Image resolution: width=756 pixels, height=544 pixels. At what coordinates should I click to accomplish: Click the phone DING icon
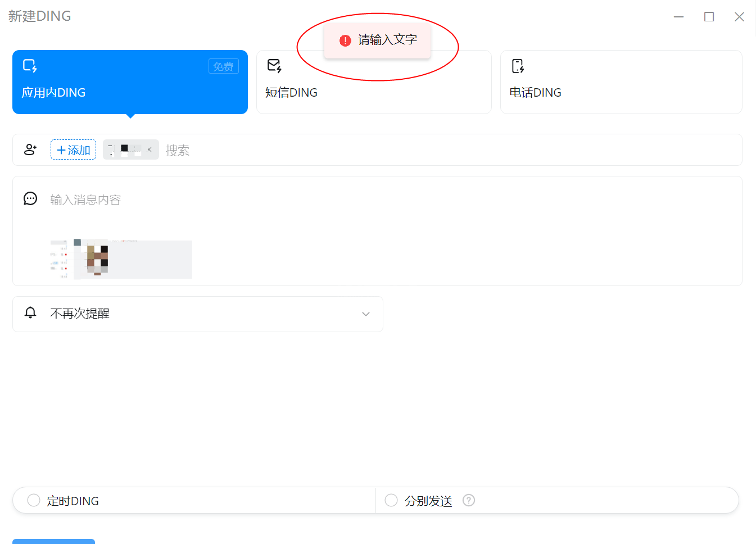(x=518, y=66)
